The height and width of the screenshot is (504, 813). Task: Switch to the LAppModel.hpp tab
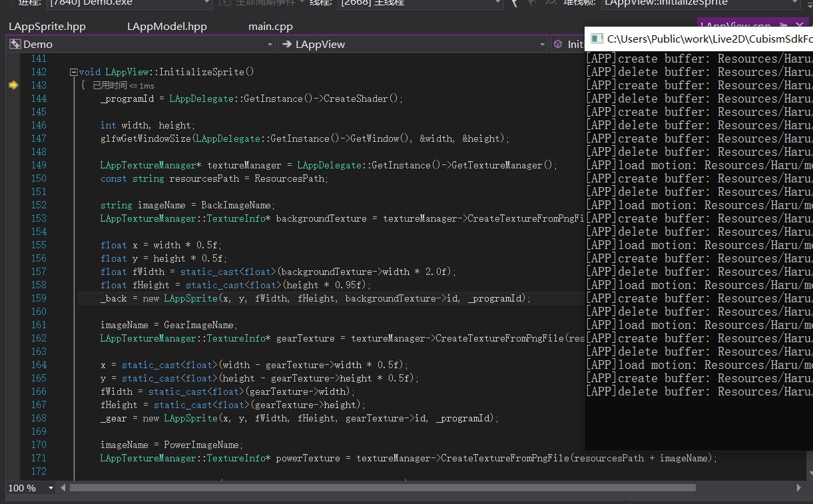click(166, 27)
